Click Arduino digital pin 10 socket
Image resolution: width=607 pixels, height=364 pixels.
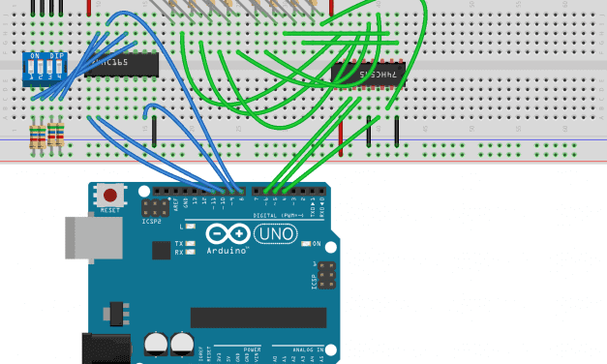223,192
